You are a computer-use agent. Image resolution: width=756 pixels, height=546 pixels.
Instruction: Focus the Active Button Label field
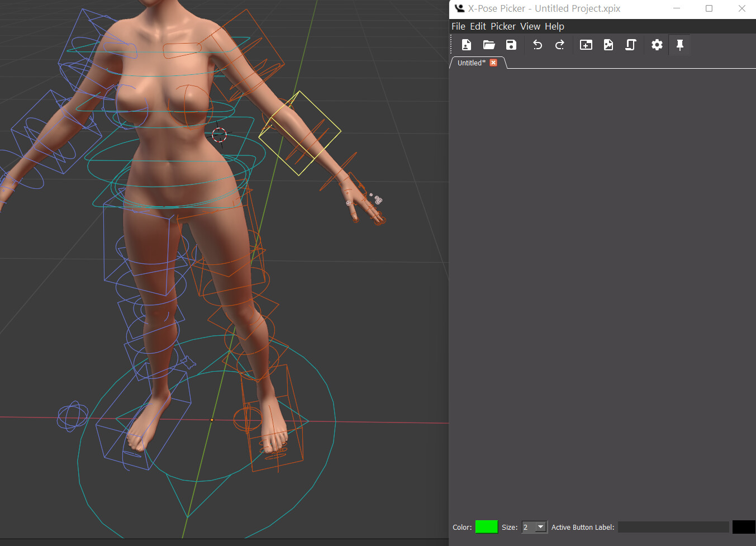coord(673,527)
